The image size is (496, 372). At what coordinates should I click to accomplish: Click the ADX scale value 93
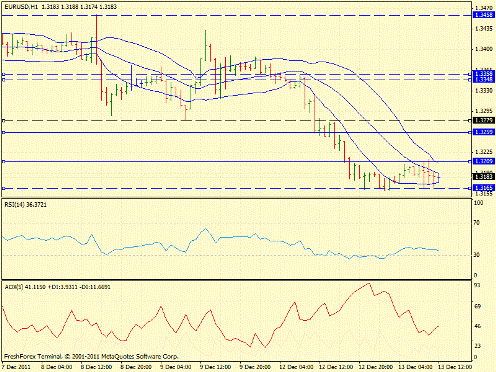pyautogui.click(x=477, y=285)
